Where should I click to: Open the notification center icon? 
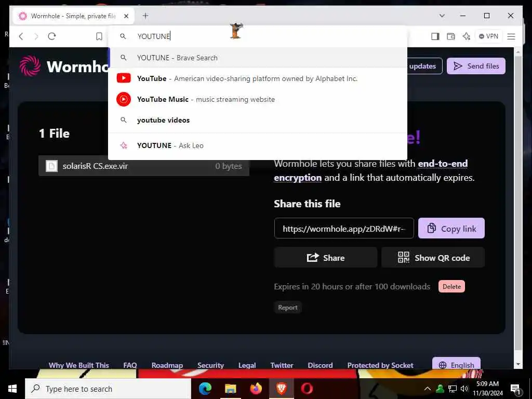[x=515, y=389]
